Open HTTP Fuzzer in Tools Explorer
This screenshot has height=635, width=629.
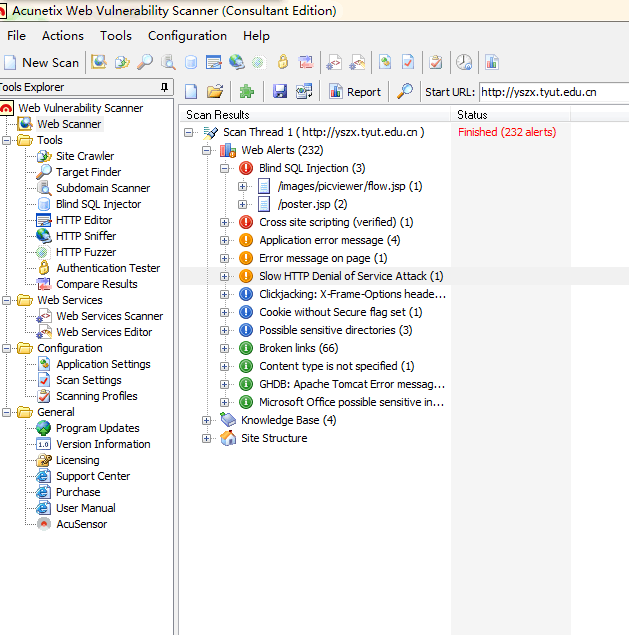[86, 252]
